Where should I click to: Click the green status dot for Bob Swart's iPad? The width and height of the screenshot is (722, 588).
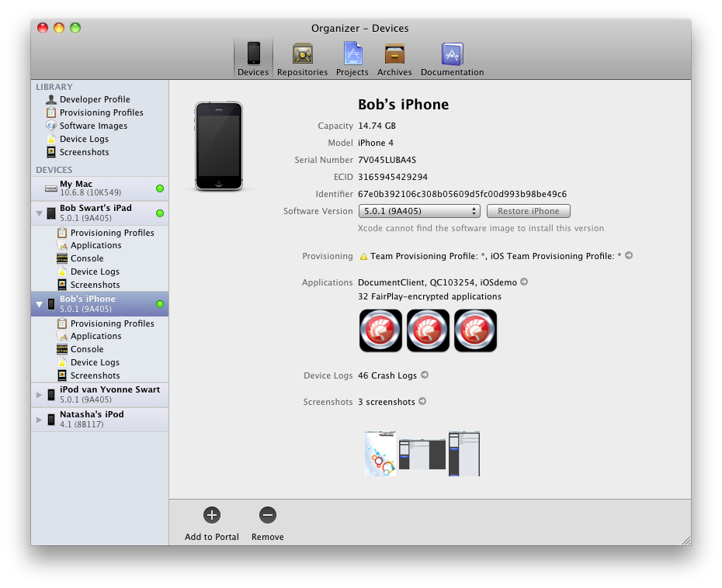coord(160,213)
